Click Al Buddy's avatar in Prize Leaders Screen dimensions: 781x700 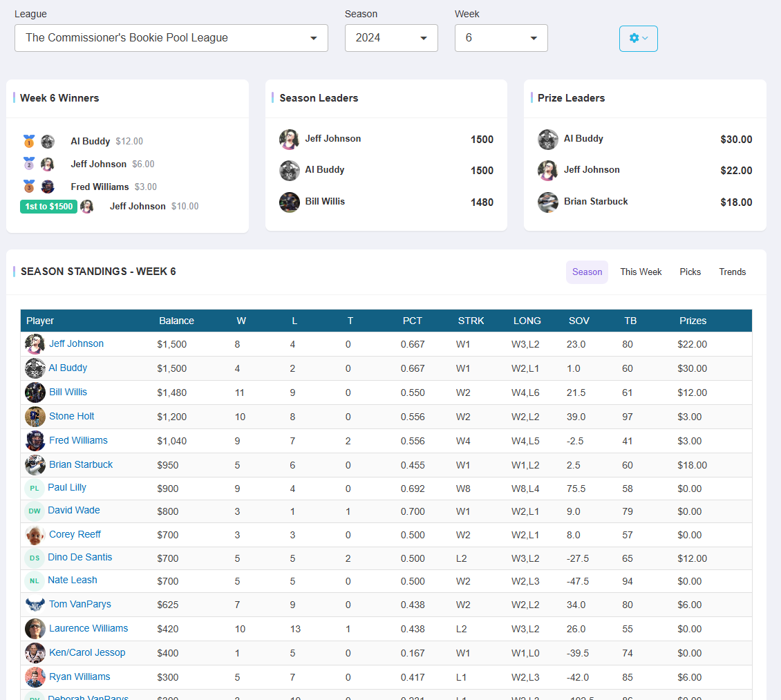click(547, 139)
